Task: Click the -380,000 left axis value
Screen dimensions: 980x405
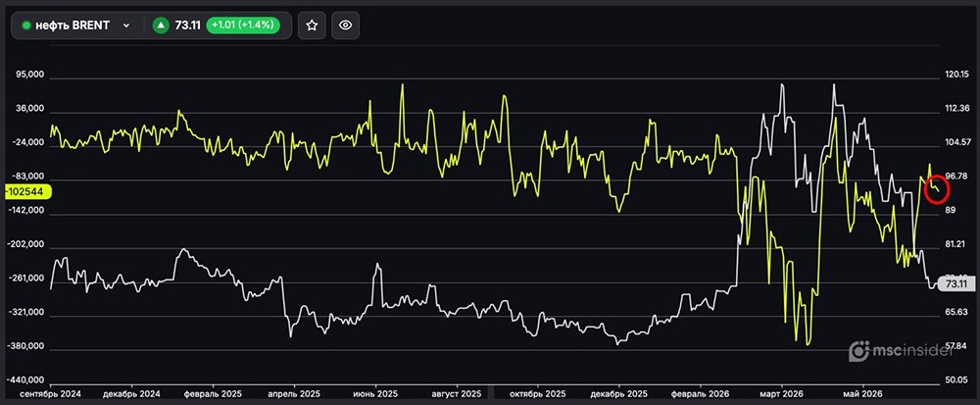Action: [26, 346]
